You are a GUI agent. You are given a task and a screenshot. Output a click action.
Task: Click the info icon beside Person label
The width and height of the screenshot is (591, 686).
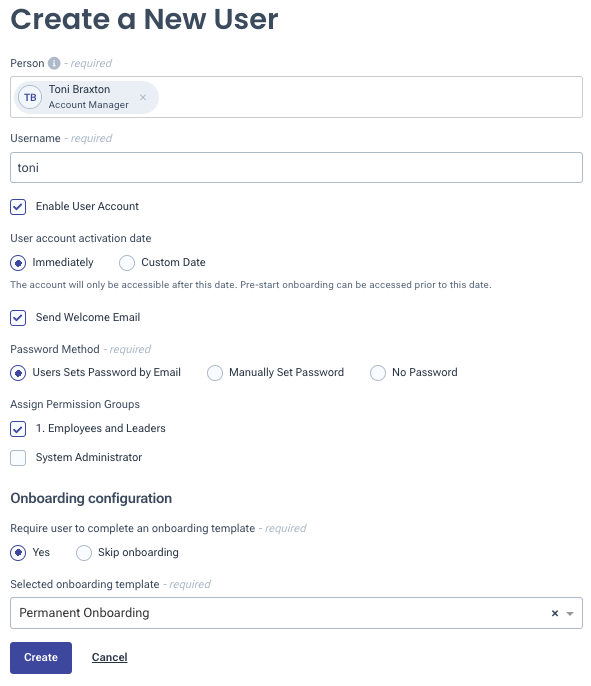pyautogui.click(x=54, y=63)
